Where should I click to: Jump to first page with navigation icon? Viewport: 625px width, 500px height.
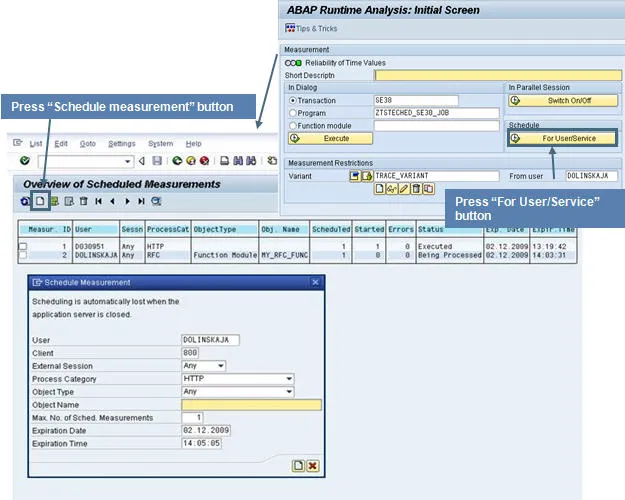98,201
